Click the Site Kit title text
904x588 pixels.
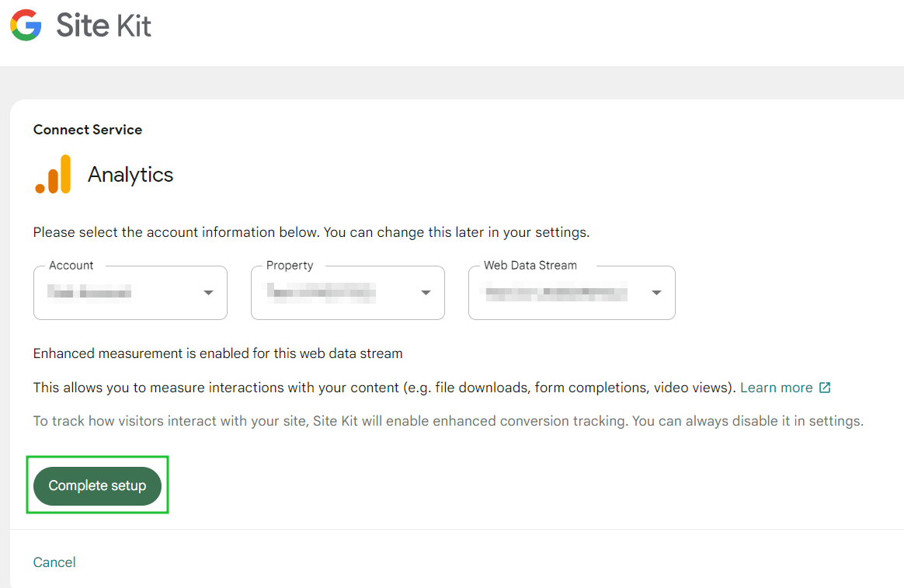point(104,26)
